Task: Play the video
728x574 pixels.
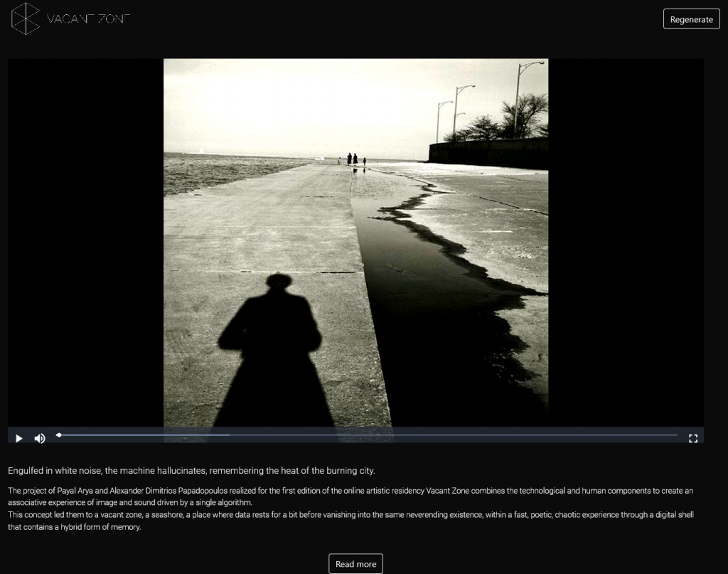Action: coord(19,438)
